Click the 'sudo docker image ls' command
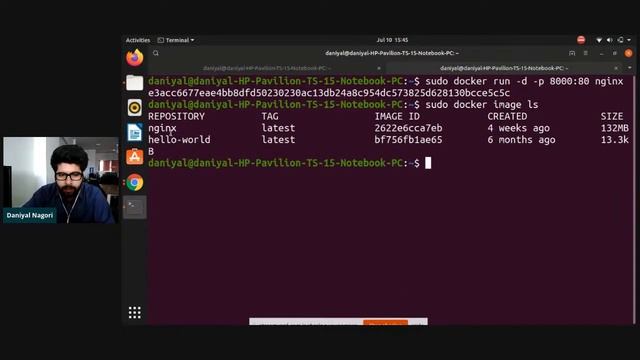The height and width of the screenshot is (360, 640). (482, 105)
